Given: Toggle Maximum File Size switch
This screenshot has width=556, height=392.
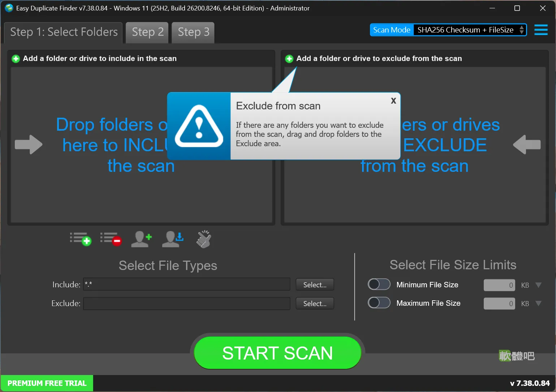Looking at the screenshot, I should (379, 302).
